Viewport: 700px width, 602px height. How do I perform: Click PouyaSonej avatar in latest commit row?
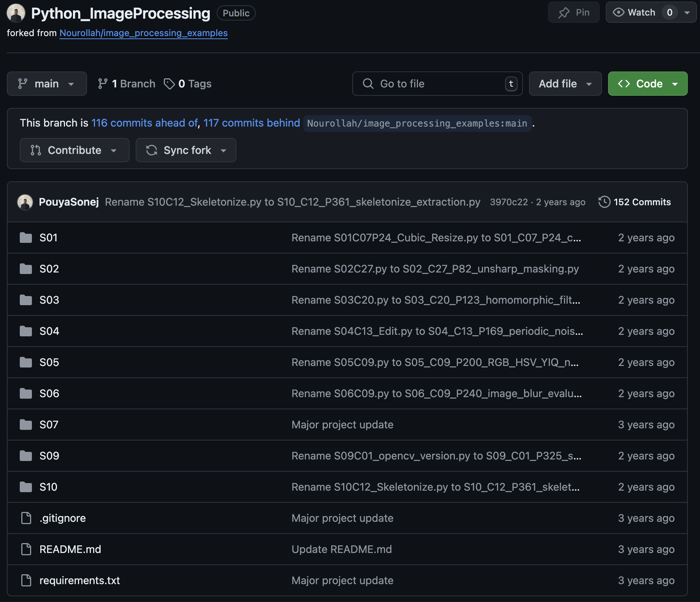pos(25,202)
